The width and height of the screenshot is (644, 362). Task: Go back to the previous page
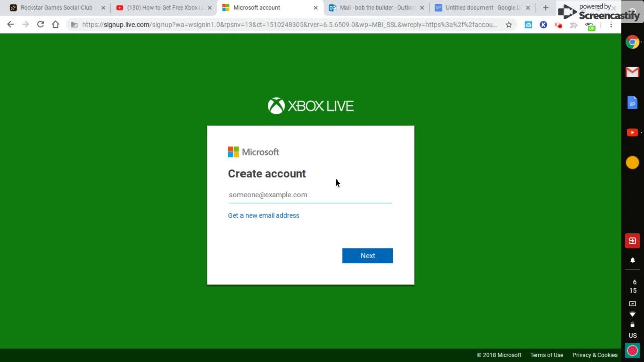click(10, 24)
